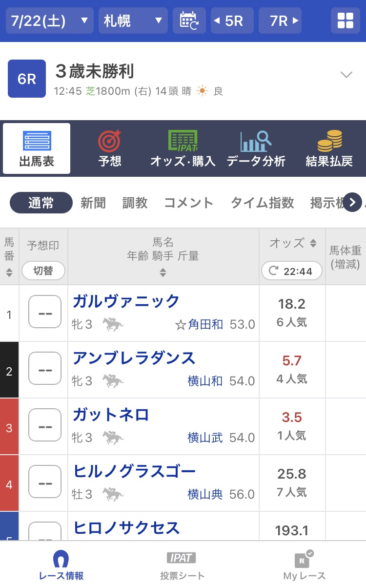Toggle prediction mark for ガルヴァニック
Image resolution: width=366 pixels, height=588 pixels.
point(45,312)
